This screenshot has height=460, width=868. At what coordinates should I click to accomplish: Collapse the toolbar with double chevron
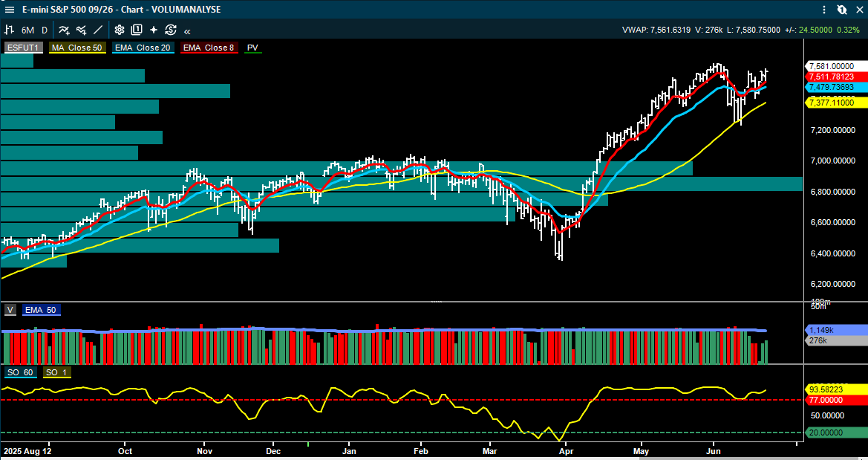coord(187,31)
